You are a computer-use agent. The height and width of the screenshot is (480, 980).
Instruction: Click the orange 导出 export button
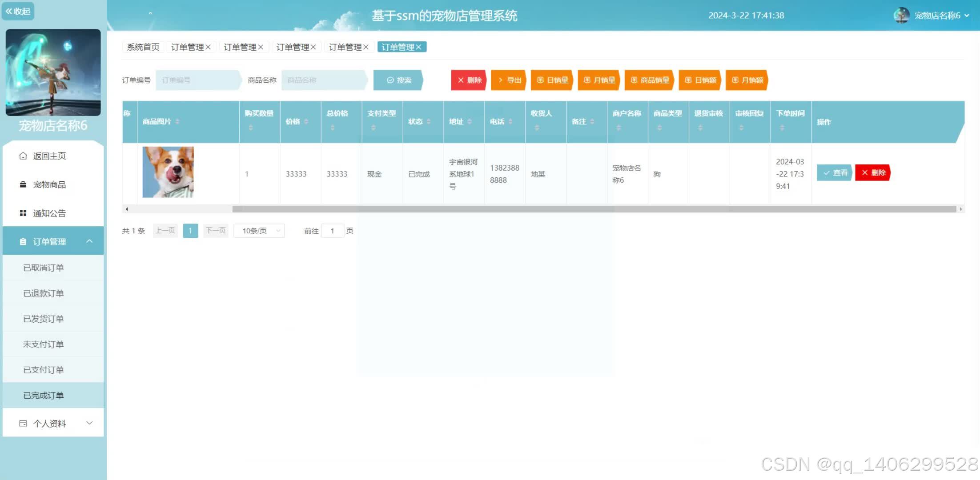(509, 80)
